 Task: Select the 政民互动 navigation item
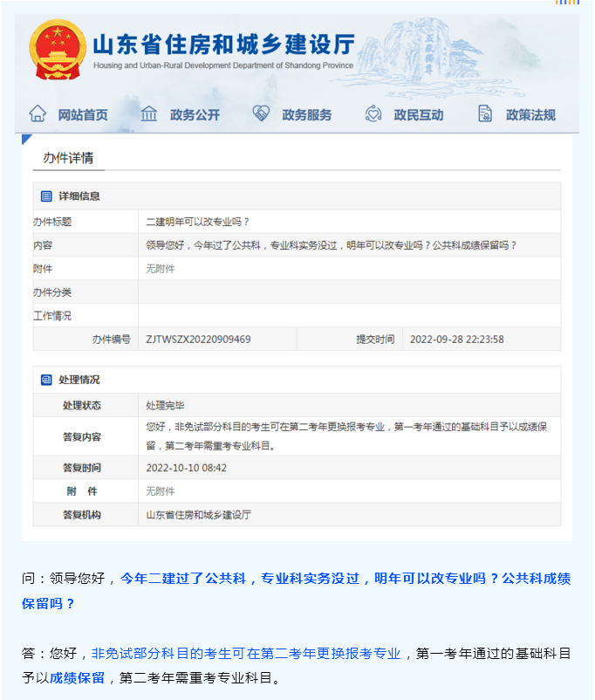pos(419,115)
